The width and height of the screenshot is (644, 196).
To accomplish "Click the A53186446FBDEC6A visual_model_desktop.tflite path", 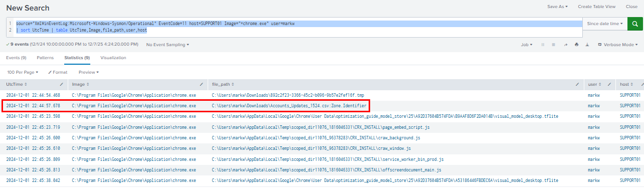I will (x=385, y=180).
